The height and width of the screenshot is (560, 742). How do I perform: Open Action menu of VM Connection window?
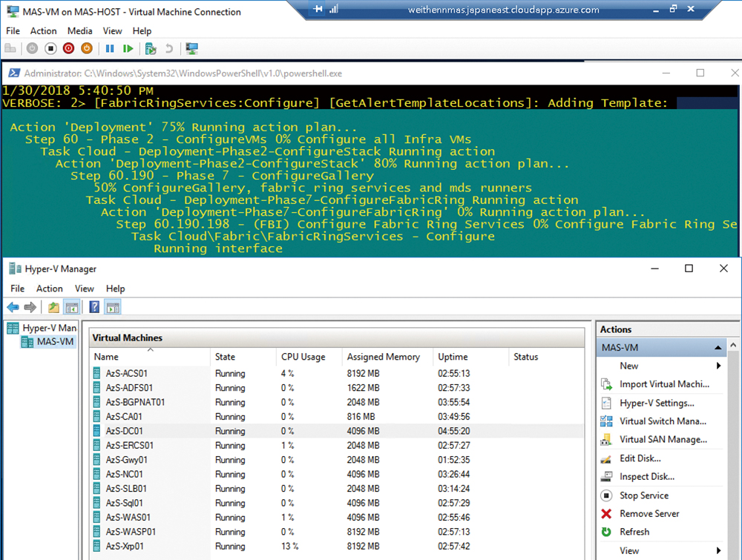(44, 30)
